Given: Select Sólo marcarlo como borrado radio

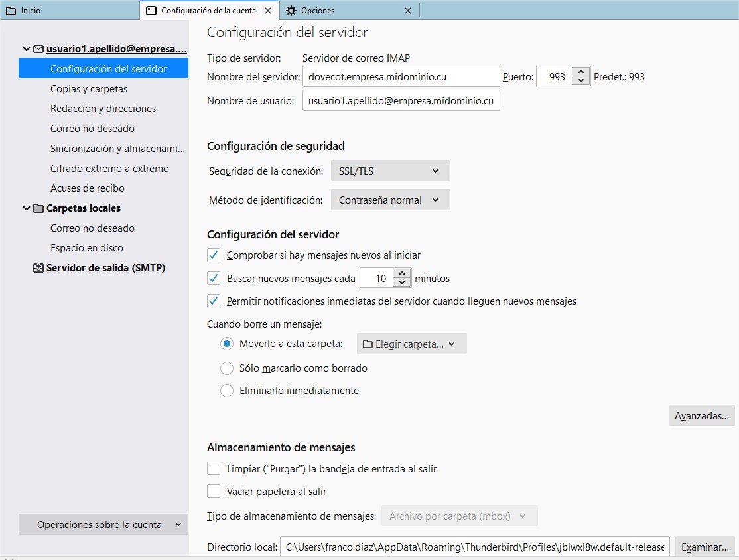Looking at the screenshot, I should point(227,368).
